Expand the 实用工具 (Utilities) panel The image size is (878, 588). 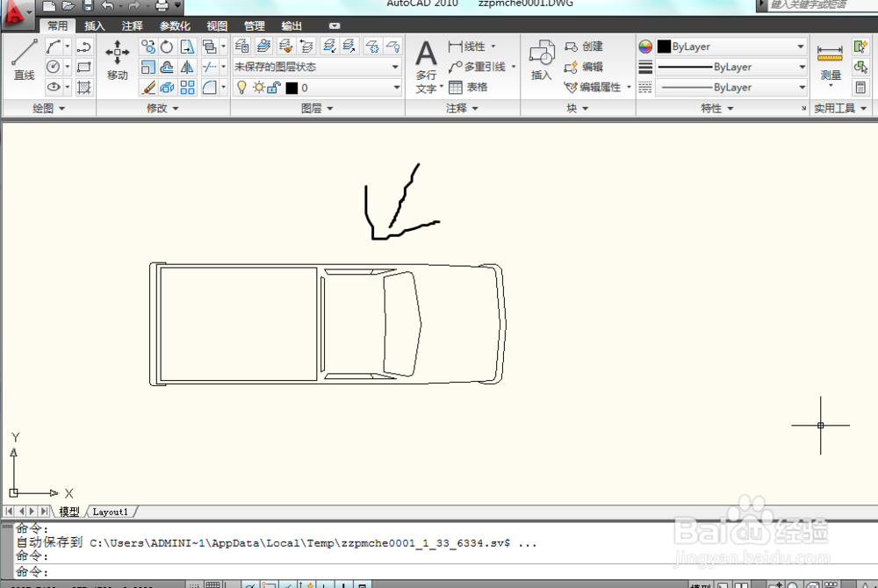(840, 108)
